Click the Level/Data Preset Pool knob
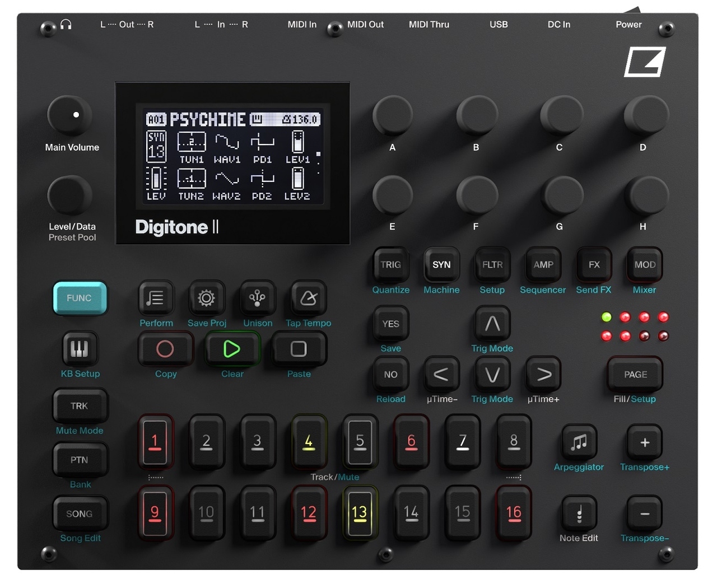The image size is (717, 588). [x=69, y=195]
